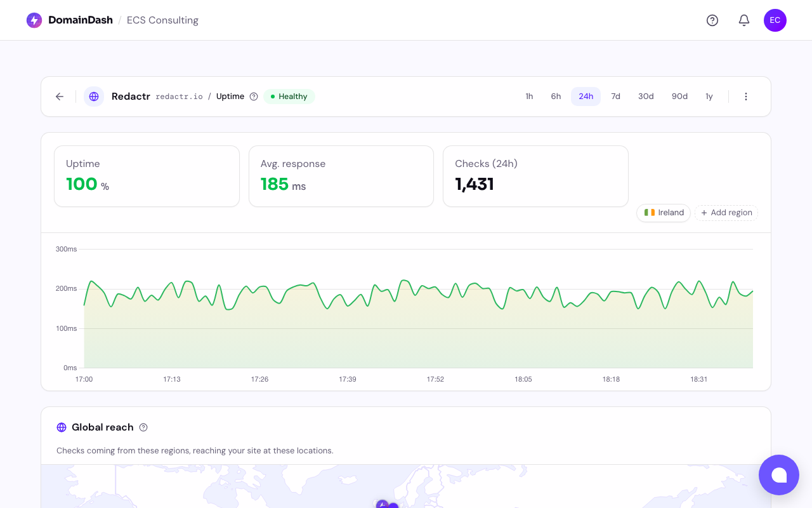Expand options via the kebab menu icon
Viewport: 812px width, 508px height.
point(746,97)
